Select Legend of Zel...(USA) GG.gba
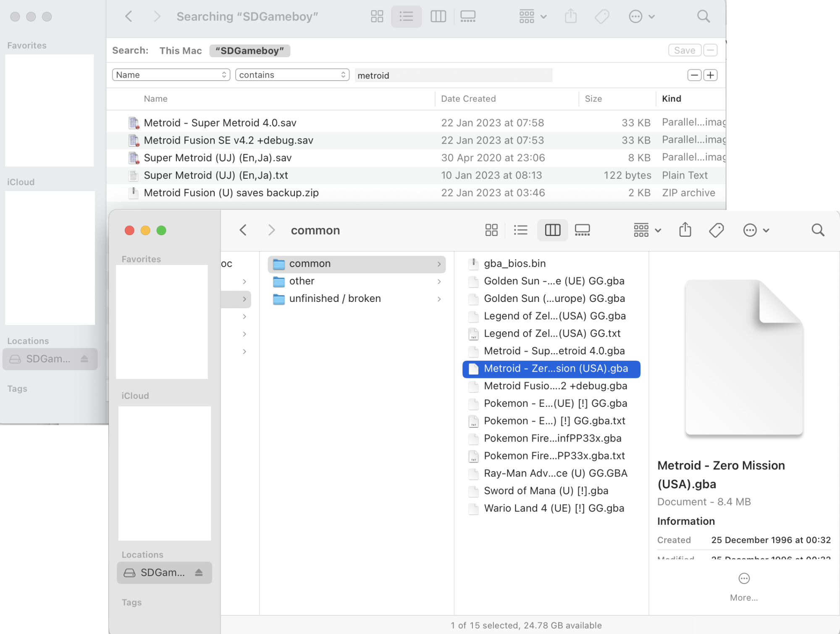The width and height of the screenshot is (840, 634). pyautogui.click(x=551, y=316)
